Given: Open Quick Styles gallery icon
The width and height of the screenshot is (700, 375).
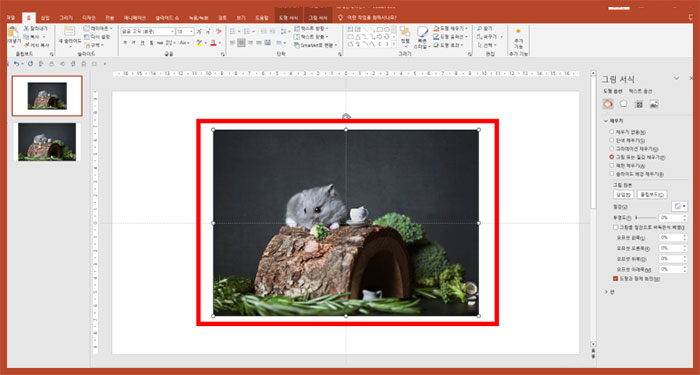Looking at the screenshot, I should coord(422,32).
